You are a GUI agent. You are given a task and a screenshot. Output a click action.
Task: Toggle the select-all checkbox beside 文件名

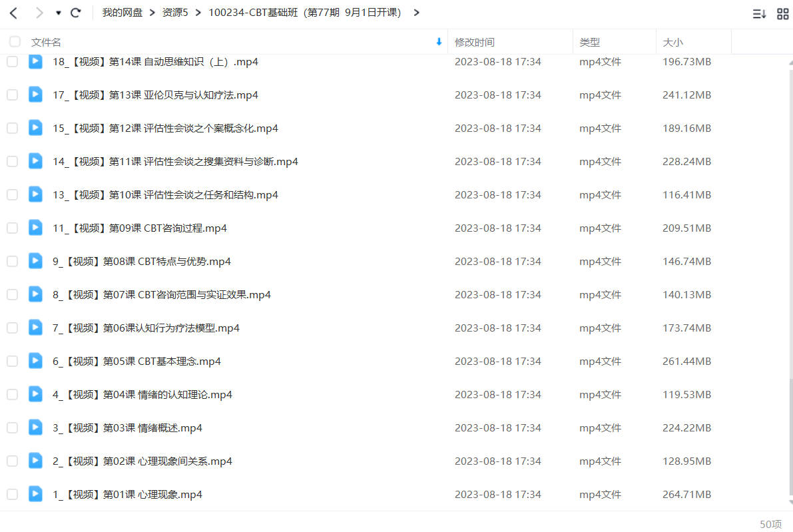pos(15,41)
